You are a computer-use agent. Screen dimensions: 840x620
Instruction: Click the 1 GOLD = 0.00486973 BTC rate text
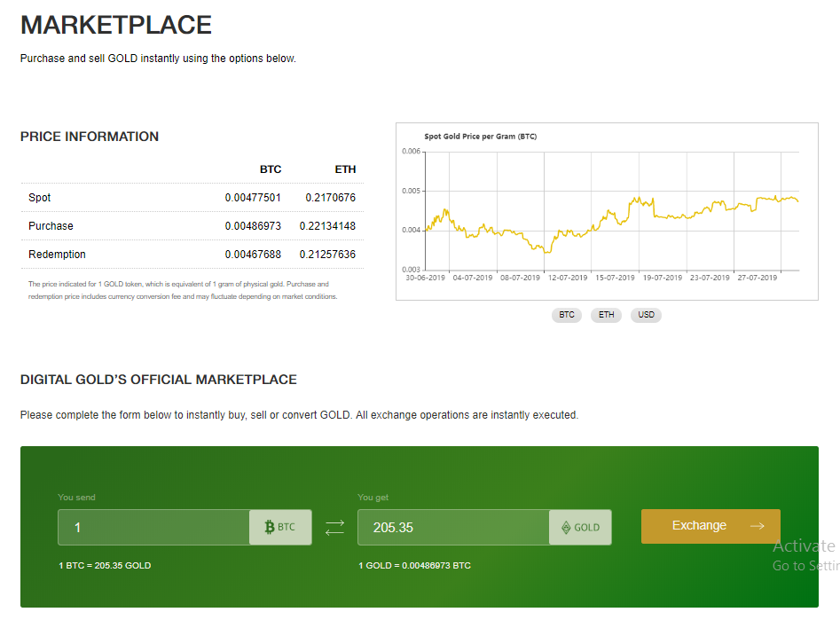[x=414, y=565]
